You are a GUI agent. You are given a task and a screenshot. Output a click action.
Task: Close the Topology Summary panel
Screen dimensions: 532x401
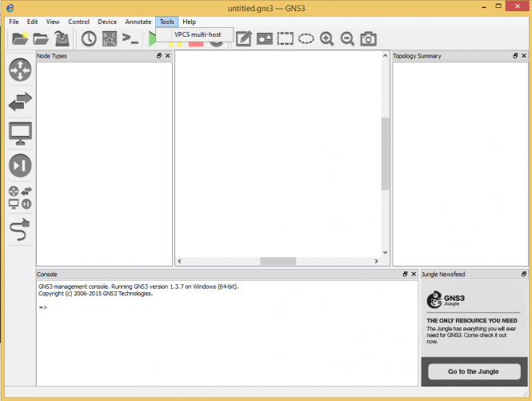pos(524,56)
